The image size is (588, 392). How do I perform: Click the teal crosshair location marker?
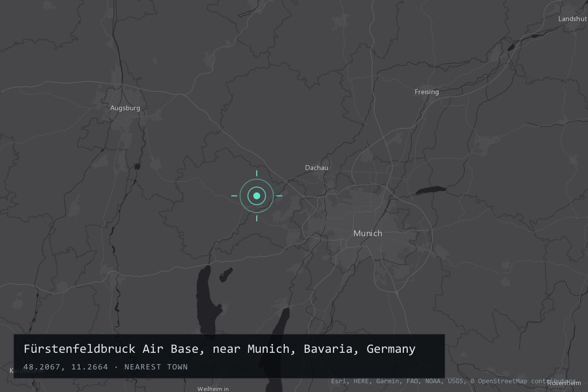256,196
